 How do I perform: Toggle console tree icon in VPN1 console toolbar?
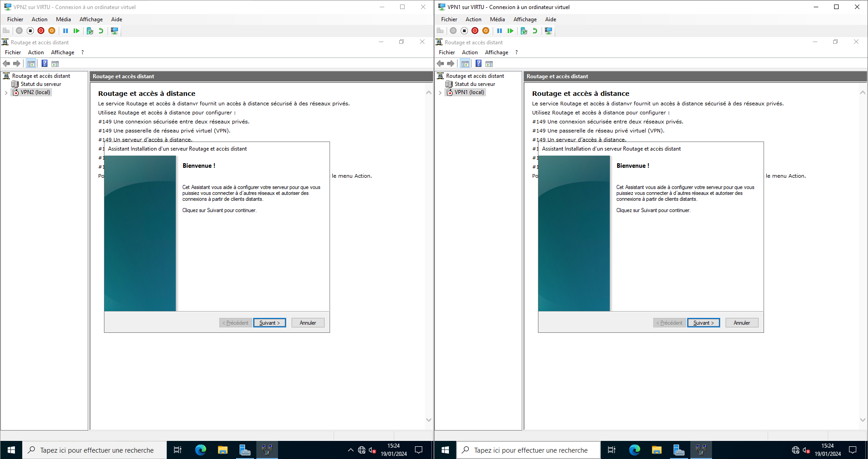coord(465,64)
